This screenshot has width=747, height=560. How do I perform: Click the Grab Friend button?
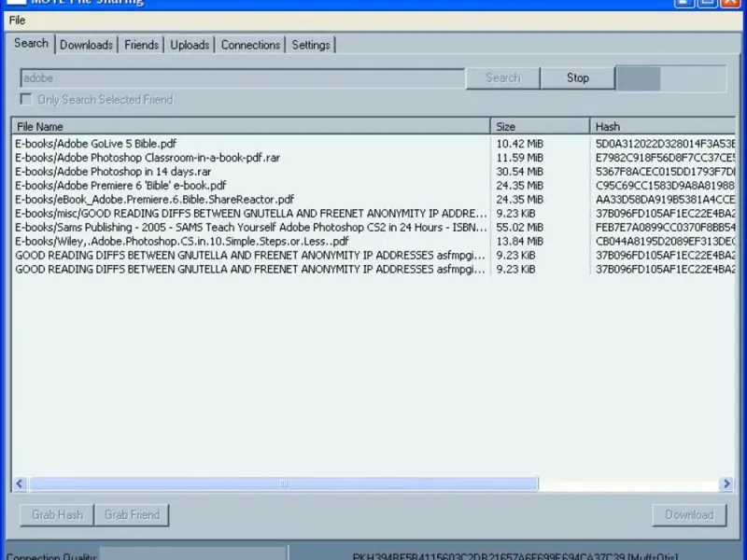pos(132,515)
